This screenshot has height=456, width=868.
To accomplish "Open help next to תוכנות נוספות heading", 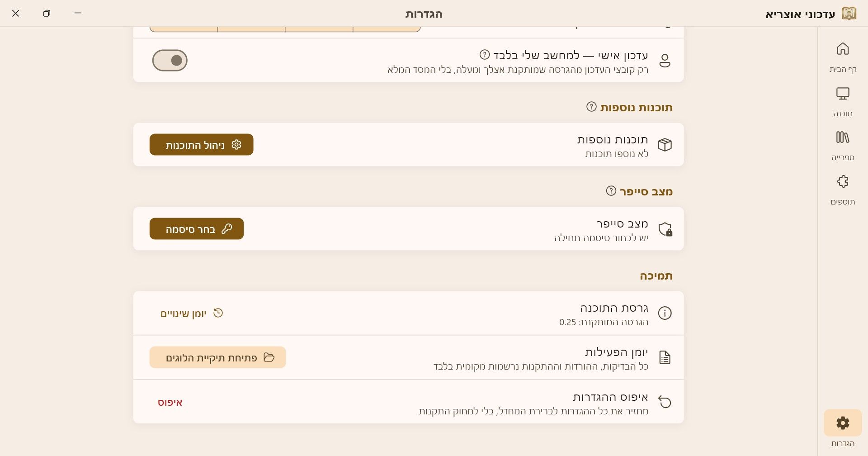I will pyautogui.click(x=591, y=107).
